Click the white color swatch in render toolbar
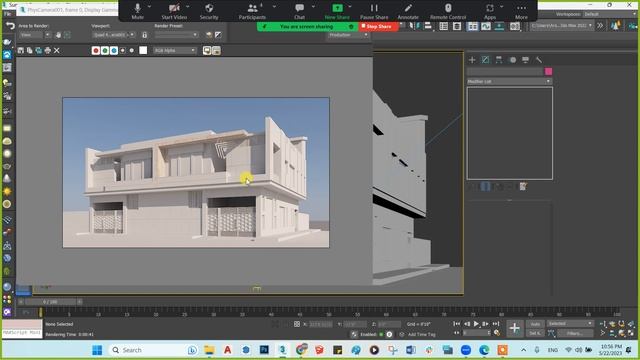Viewport: 640px width, 360px height. click(143, 50)
